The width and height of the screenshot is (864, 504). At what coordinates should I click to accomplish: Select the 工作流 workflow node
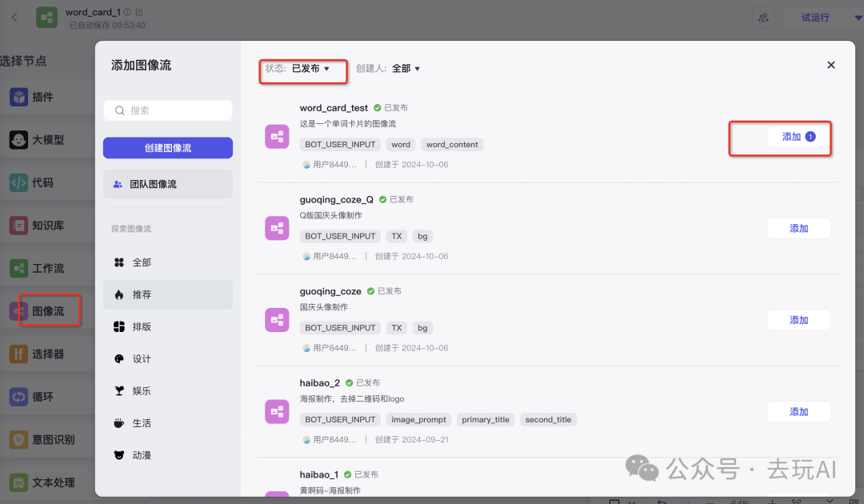[47, 269]
